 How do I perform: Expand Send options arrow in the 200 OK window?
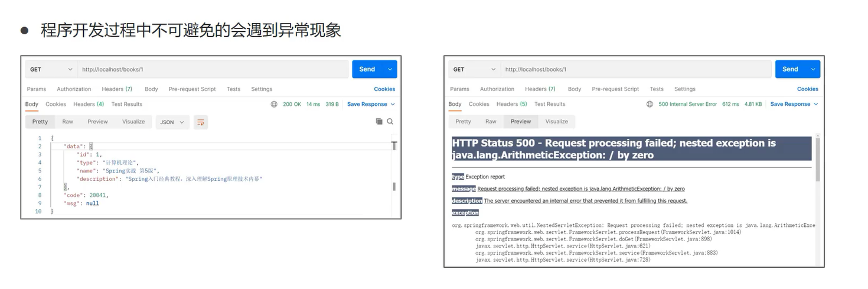[x=390, y=69]
